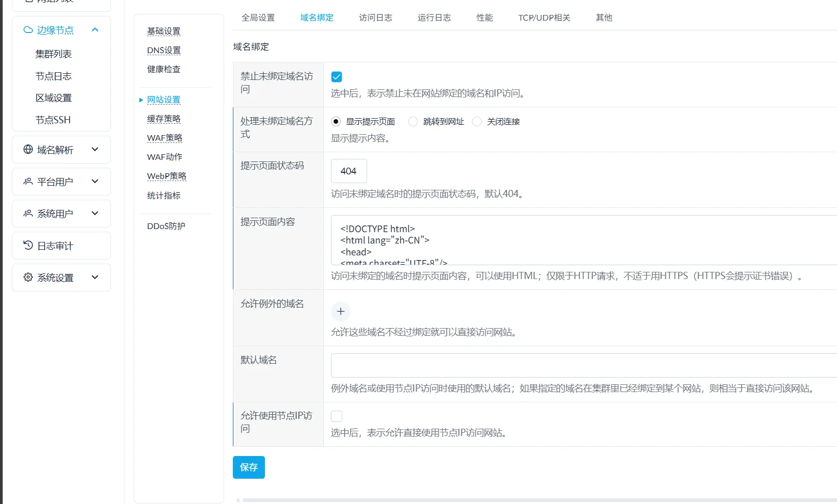Click the users icon beside 平台用户
The height and width of the screenshot is (504, 837).
click(x=28, y=182)
